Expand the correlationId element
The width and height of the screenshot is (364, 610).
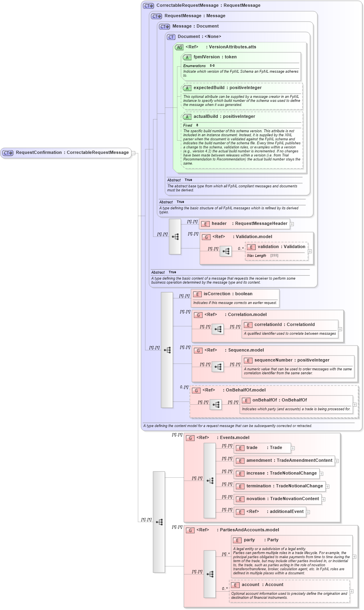pyautogui.click(x=340, y=329)
